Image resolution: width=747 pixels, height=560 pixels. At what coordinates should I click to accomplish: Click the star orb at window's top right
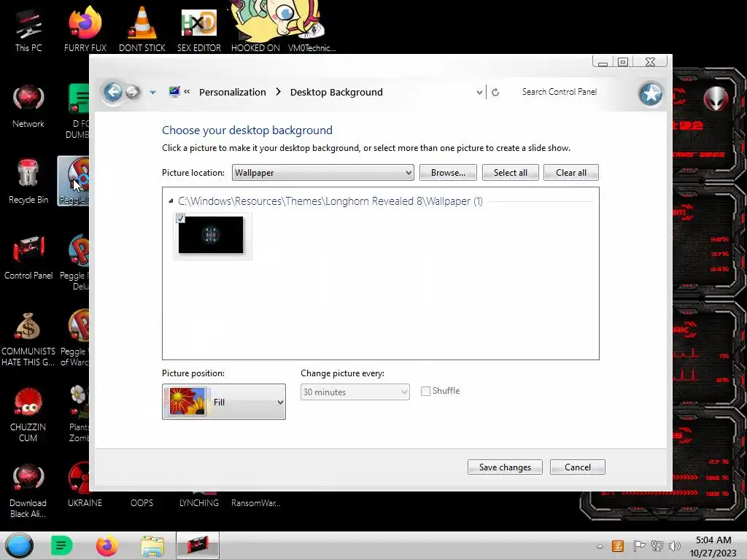click(651, 94)
